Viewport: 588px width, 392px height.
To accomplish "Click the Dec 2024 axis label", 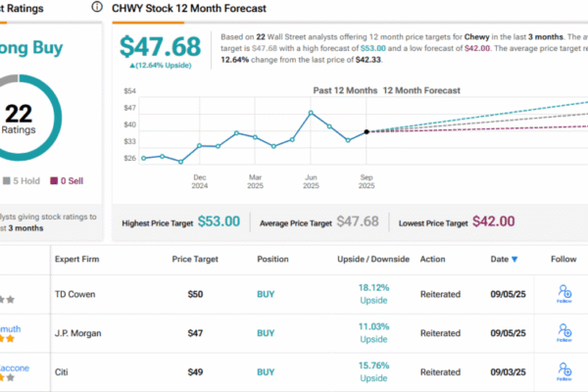I will 200,181.
